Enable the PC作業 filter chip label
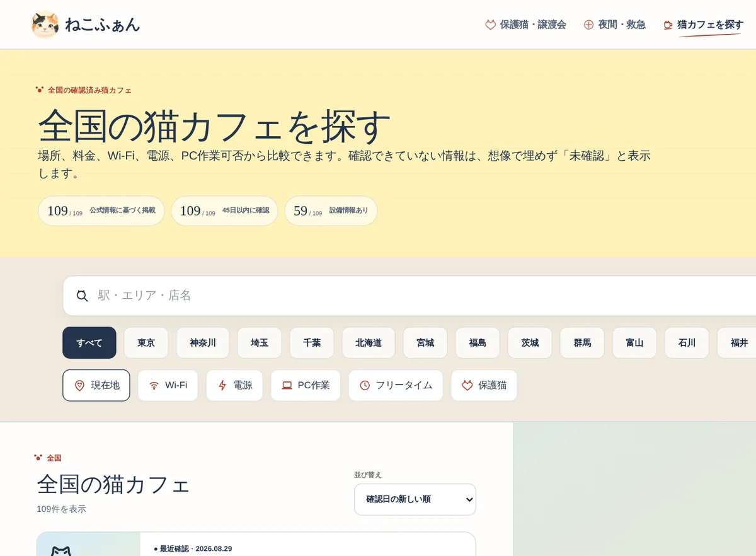756x556 pixels. pos(314,385)
